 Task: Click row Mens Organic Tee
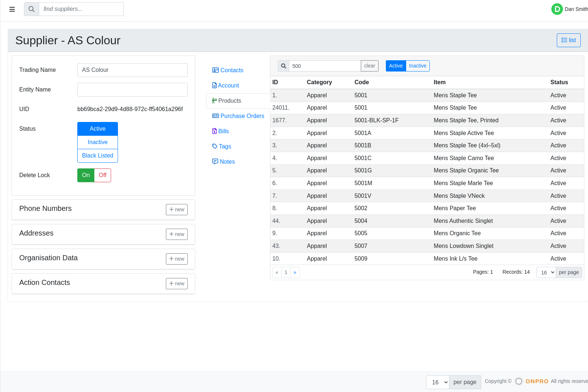pos(427,233)
